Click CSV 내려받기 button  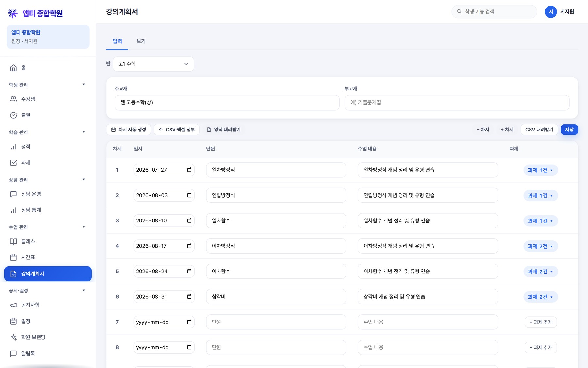click(x=539, y=130)
